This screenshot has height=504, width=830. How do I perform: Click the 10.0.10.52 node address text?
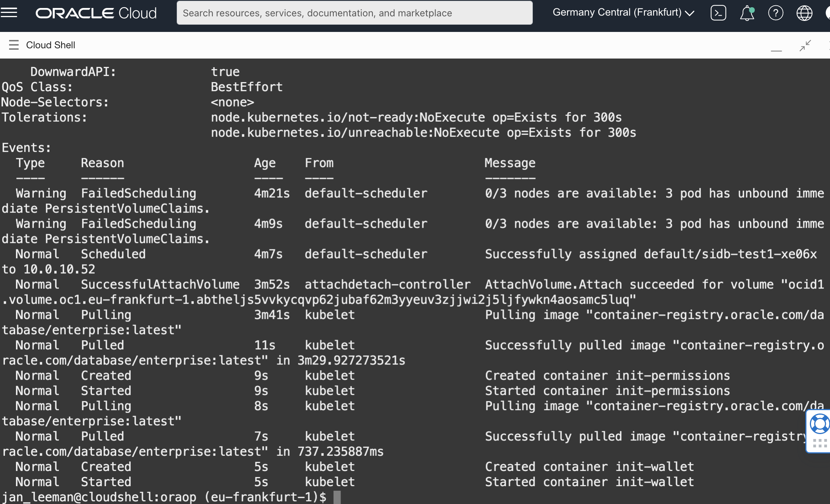[x=59, y=269]
